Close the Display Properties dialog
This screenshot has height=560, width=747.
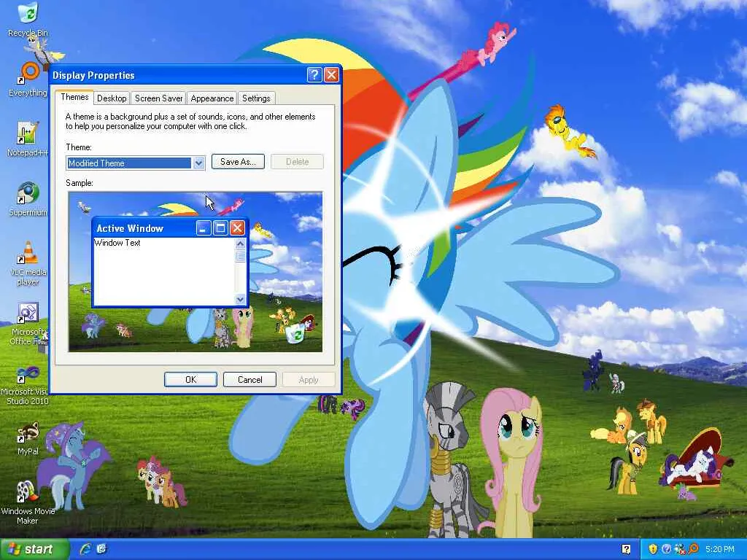click(331, 75)
